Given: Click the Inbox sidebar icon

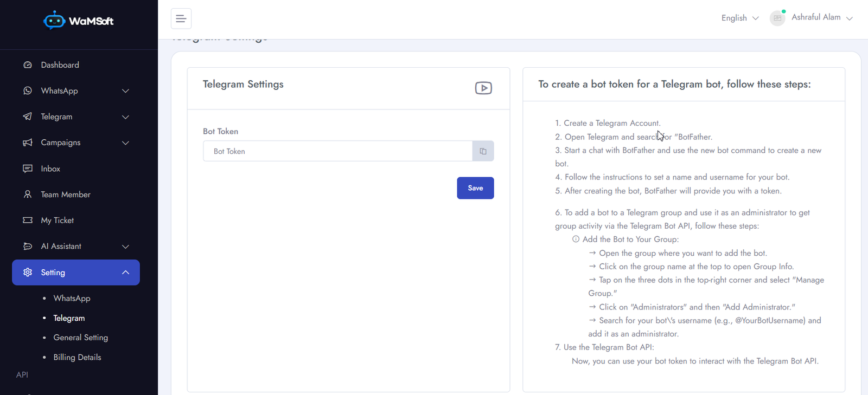Looking at the screenshot, I should coord(28,169).
